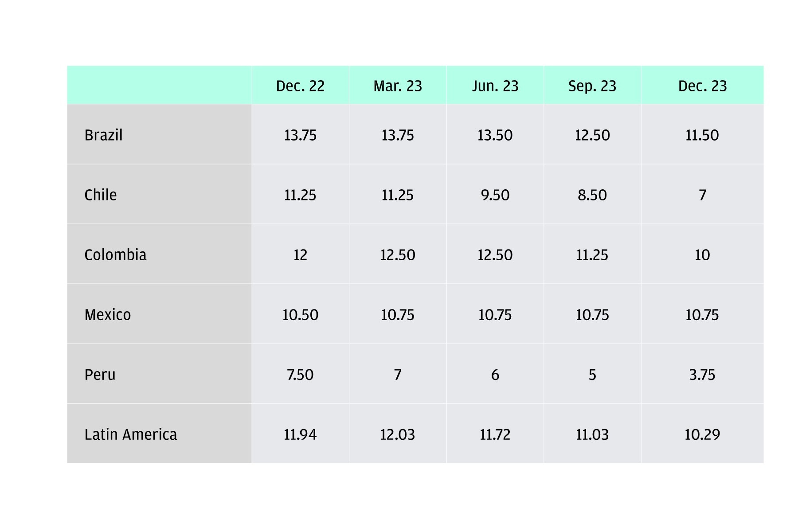Select the Jun. 23 column header
Screen dimensions: 798x532
(495, 86)
